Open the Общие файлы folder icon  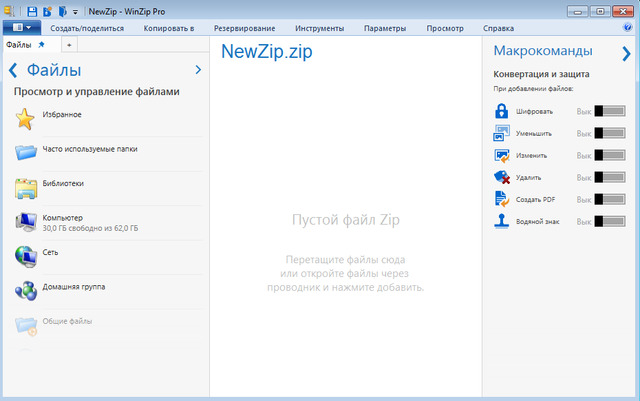coord(26,326)
